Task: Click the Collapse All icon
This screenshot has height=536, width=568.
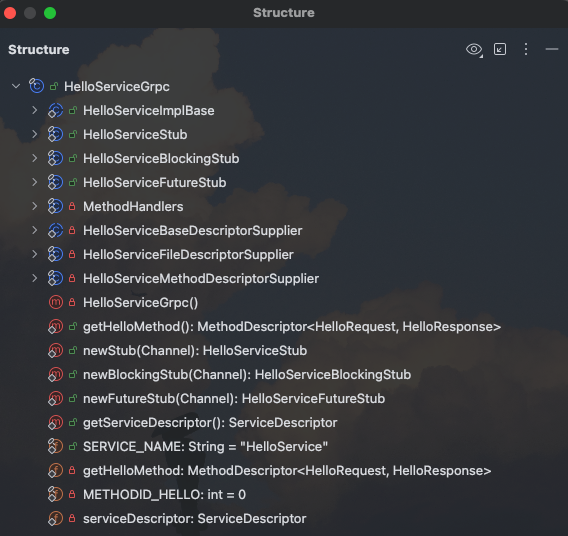Action: click(x=500, y=49)
